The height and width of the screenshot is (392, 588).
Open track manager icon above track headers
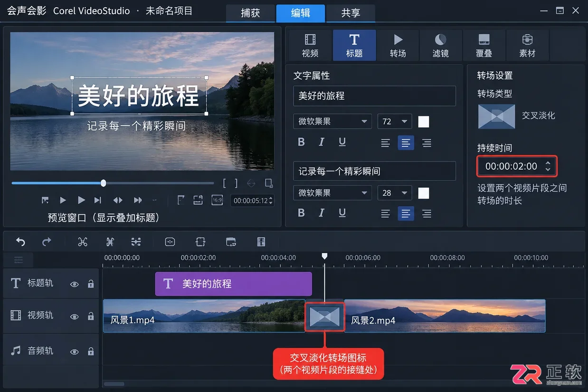tap(19, 260)
